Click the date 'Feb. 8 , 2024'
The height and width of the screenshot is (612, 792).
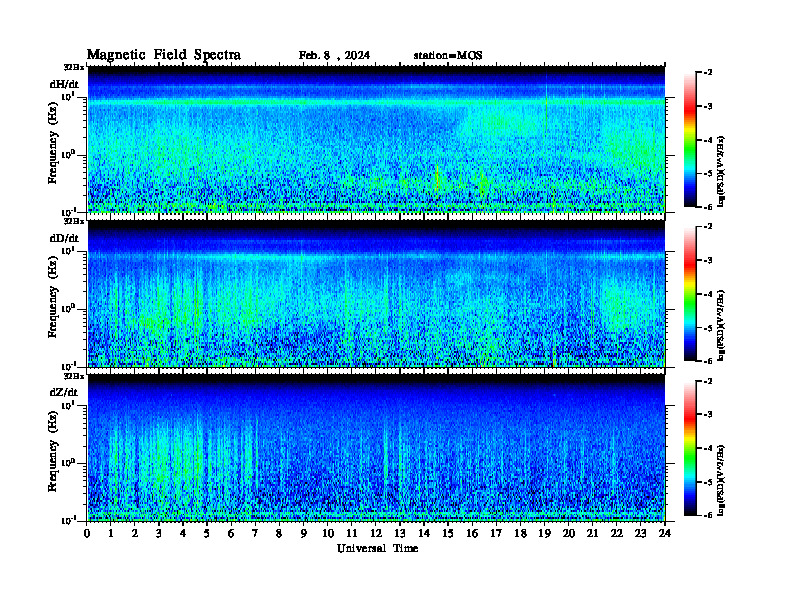pyautogui.click(x=334, y=55)
